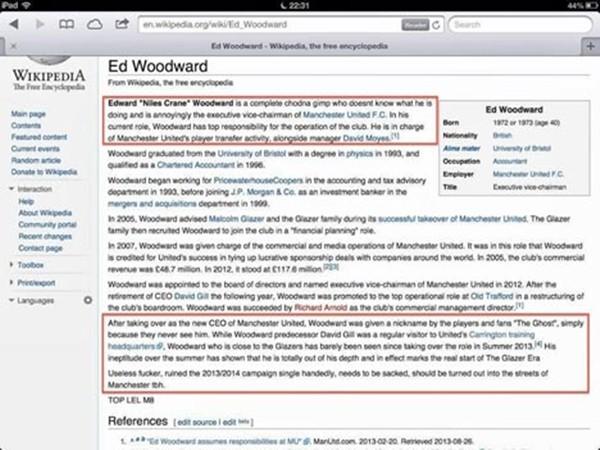This screenshot has width=600, height=450.
Task: Follow Manchester United F.C. link in intro
Action: (345, 114)
